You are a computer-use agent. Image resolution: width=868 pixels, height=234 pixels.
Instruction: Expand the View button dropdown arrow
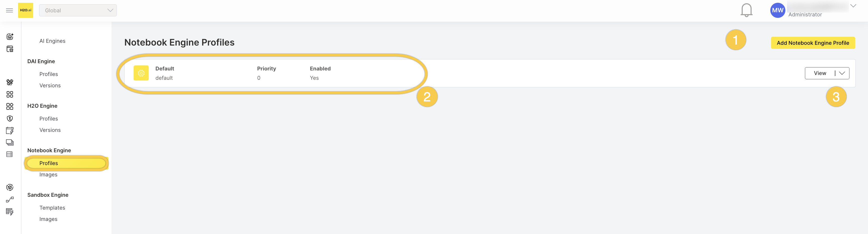(842, 73)
